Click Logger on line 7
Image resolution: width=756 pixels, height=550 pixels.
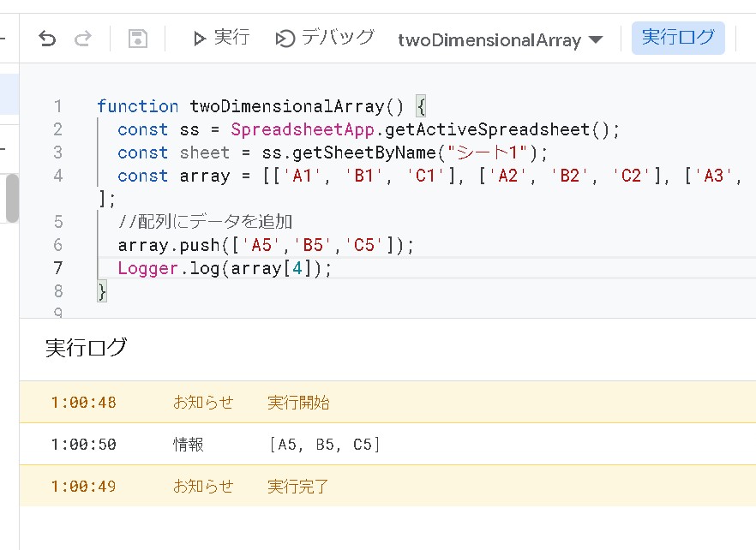pyautogui.click(x=147, y=268)
